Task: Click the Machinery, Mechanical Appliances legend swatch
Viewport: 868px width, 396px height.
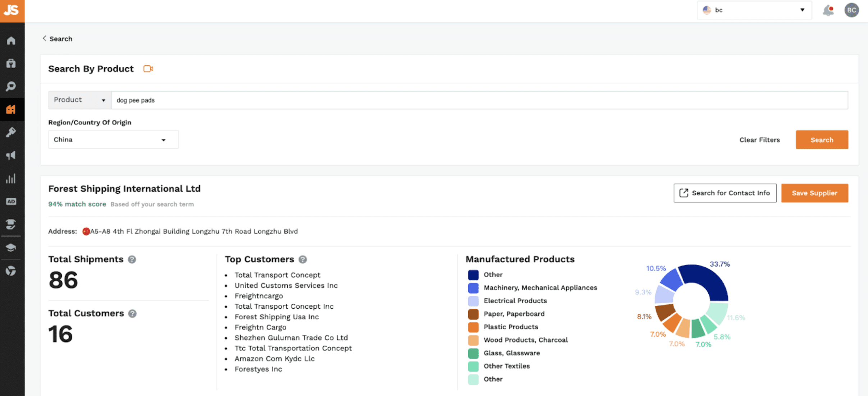Action: tap(473, 288)
